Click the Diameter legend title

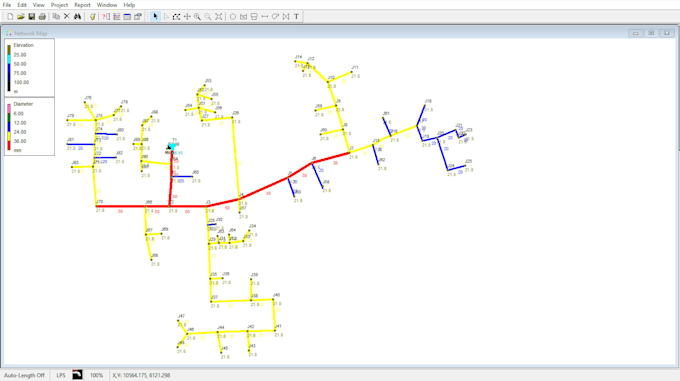coord(23,104)
